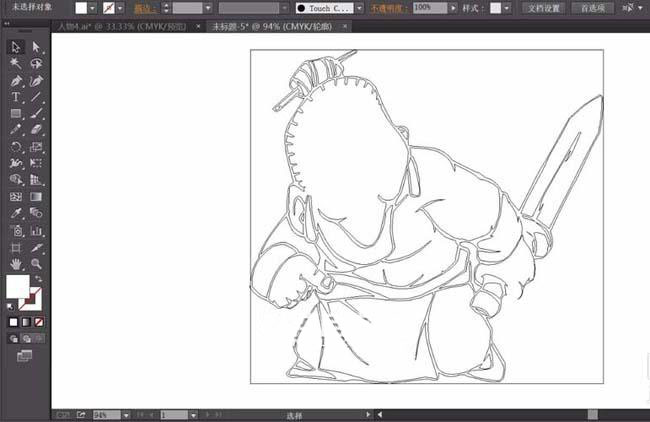Select the Rectangle shape tool
This screenshot has height=422, width=650.
pos(16,114)
